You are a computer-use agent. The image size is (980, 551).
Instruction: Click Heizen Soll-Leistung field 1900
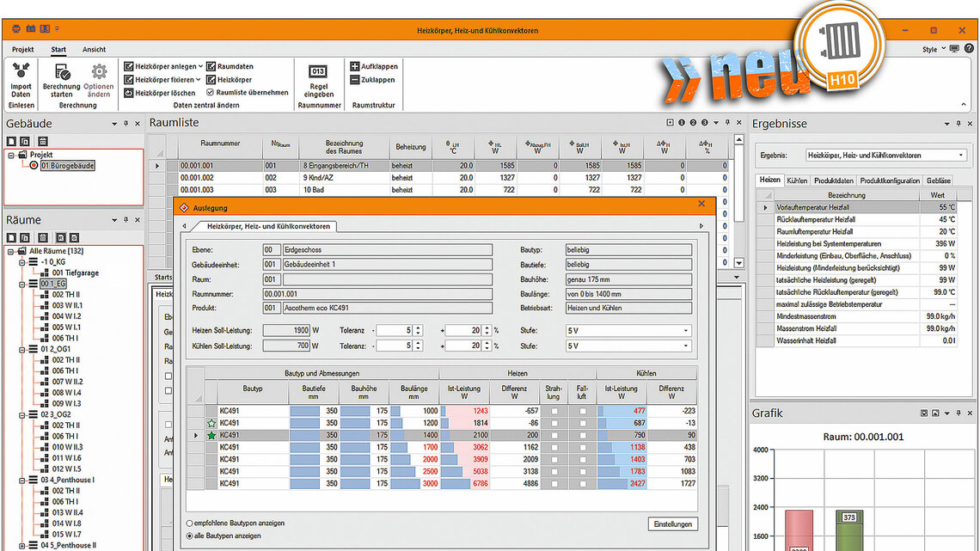pos(286,330)
